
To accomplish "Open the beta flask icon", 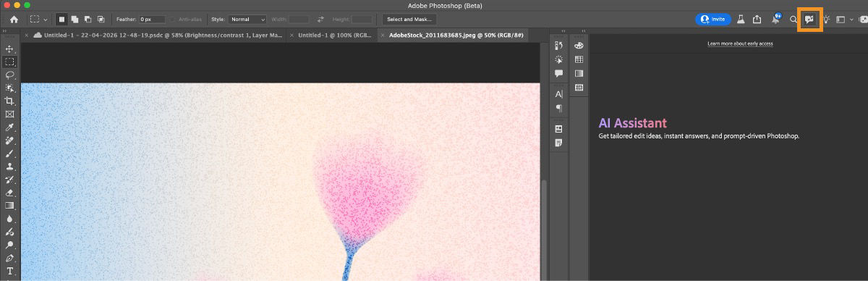I will (x=740, y=20).
